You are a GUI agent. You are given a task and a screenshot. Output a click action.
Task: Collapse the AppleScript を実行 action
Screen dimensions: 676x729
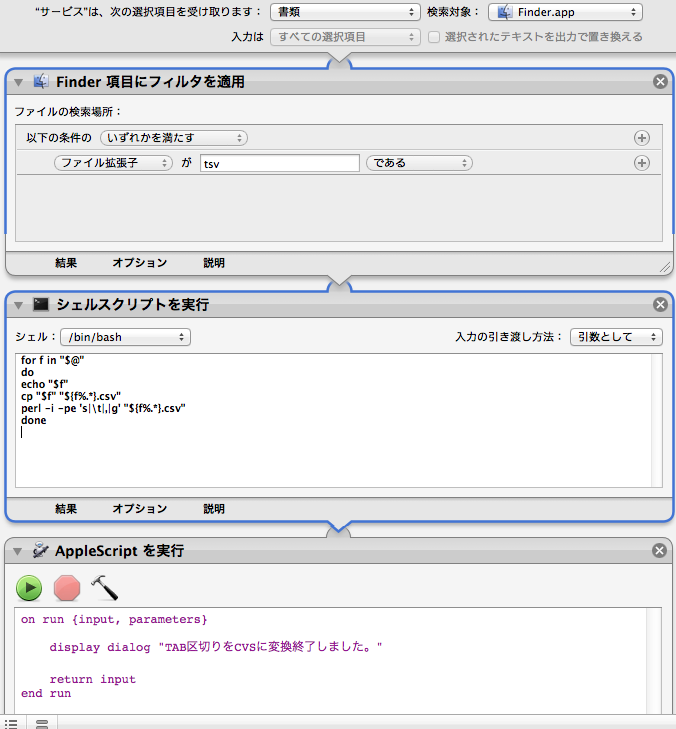[x=18, y=551]
